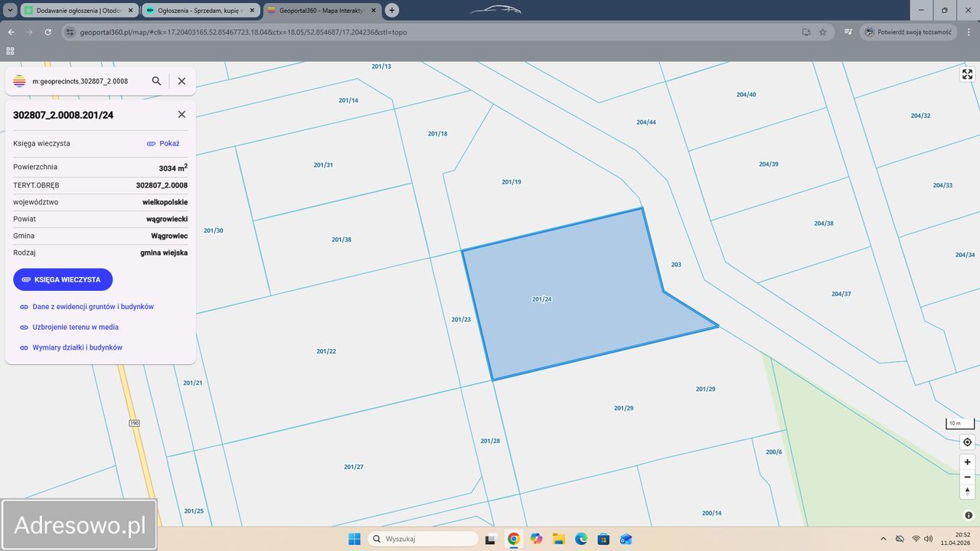Open the Geoportal360 layers logo menu
The height and width of the screenshot is (551, 980).
20,81
